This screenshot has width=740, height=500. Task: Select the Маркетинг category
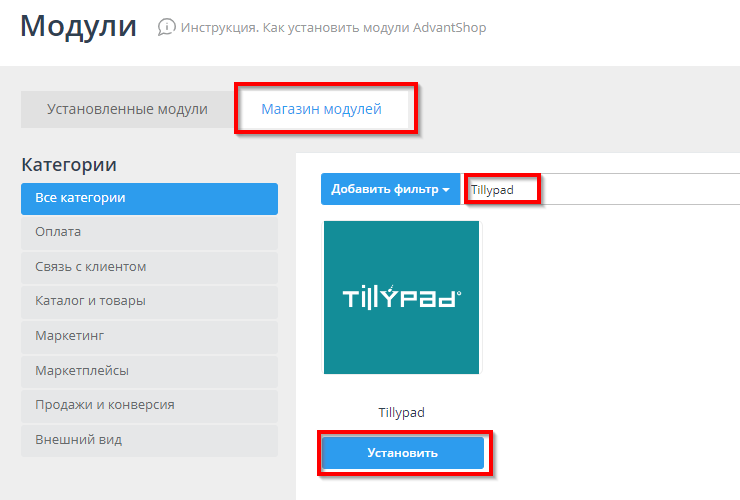click(150, 337)
